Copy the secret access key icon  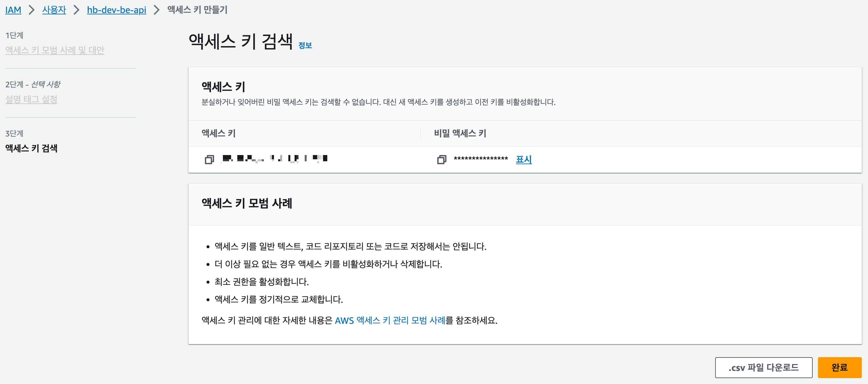point(442,159)
